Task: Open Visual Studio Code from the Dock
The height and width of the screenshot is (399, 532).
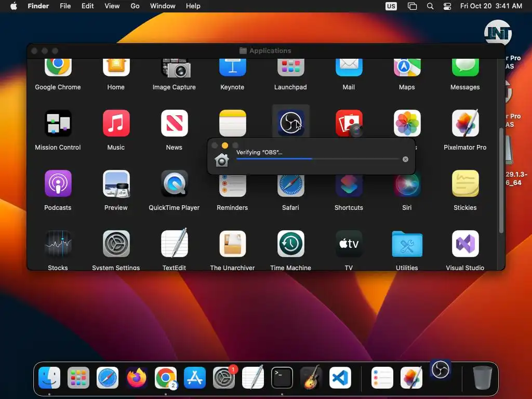Action: click(340, 378)
